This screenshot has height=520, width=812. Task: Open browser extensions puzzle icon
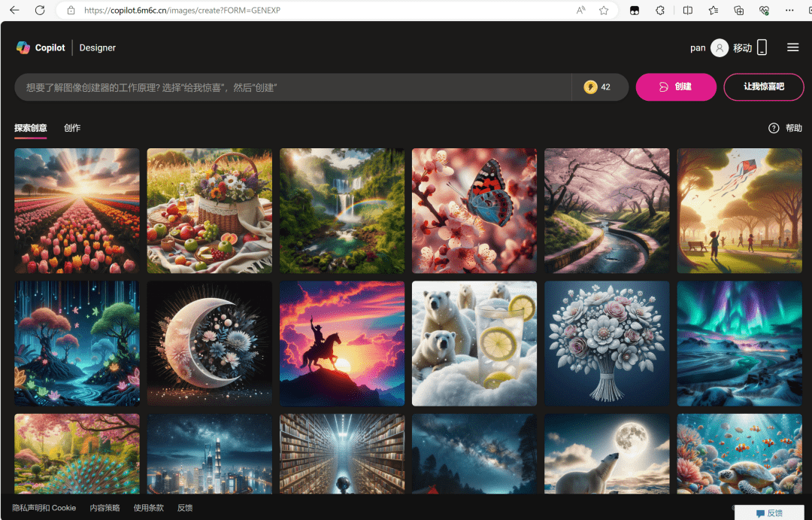pos(660,11)
